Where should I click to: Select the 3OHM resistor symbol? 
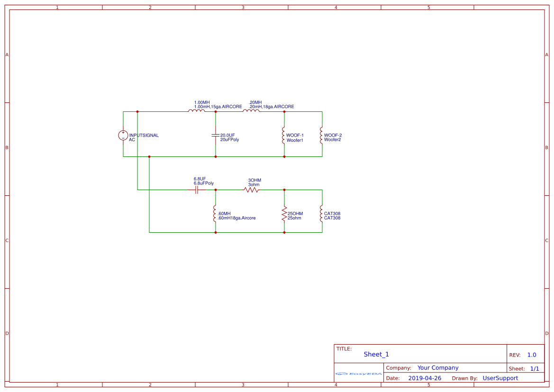click(x=252, y=190)
